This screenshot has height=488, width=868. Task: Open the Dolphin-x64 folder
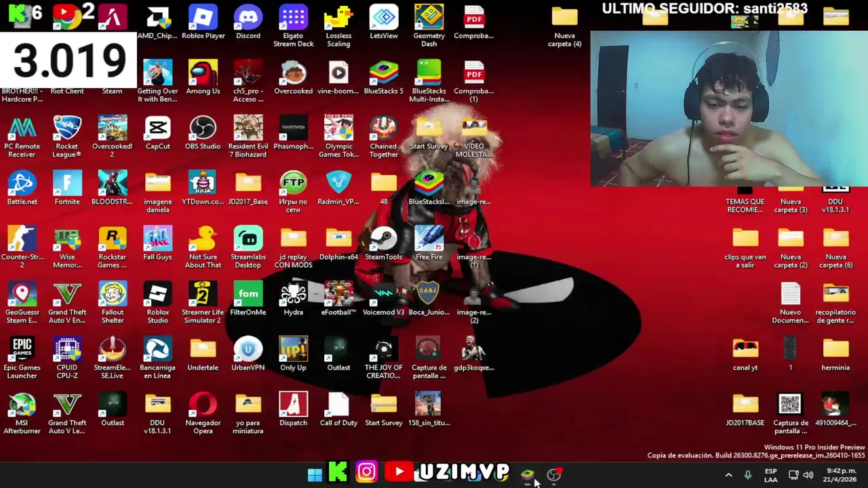click(x=338, y=244)
